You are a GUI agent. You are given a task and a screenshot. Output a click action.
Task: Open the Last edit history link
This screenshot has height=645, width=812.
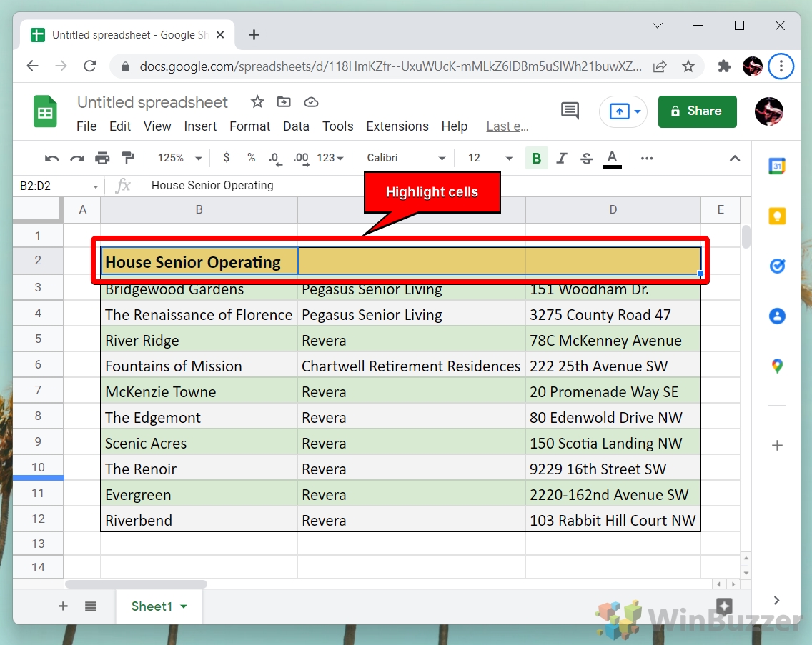507,126
